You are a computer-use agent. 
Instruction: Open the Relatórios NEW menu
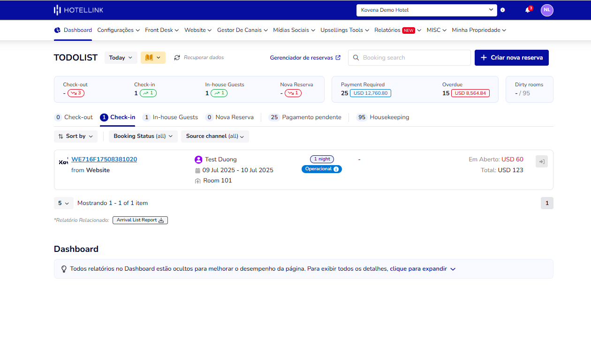click(x=398, y=30)
